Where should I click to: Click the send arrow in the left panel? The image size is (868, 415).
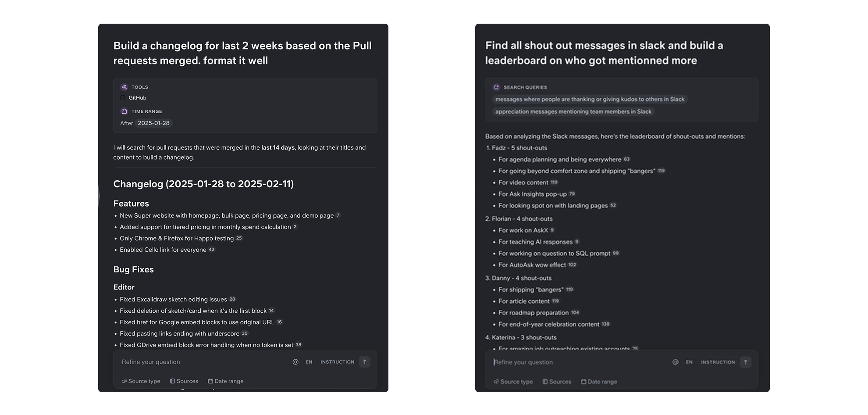(365, 362)
